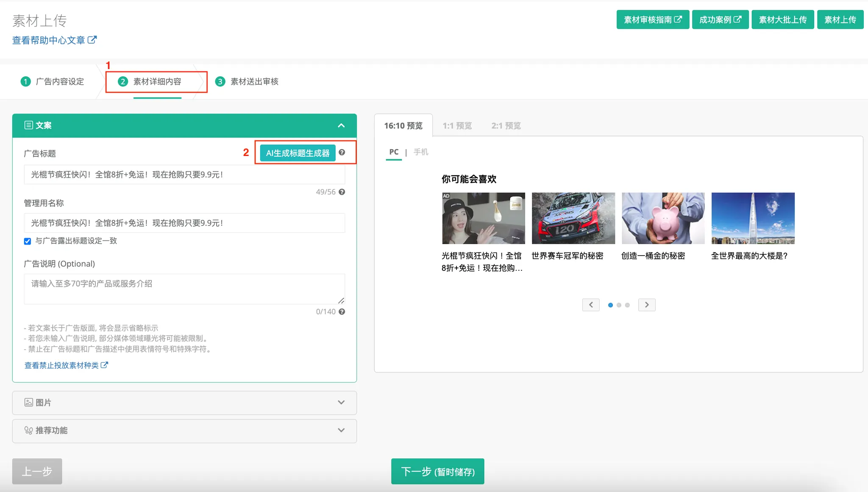Expand the 推荐功能 section
868x492 pixels.
341,431
